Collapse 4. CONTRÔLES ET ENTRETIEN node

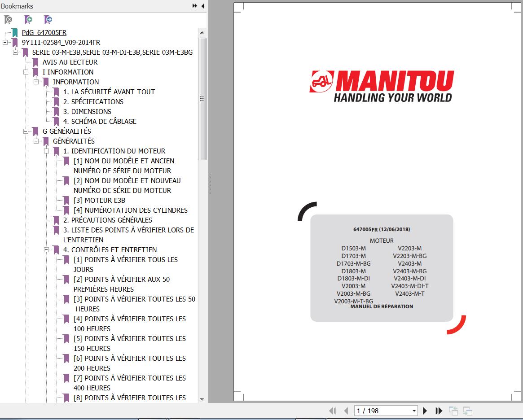click(46, 249)
